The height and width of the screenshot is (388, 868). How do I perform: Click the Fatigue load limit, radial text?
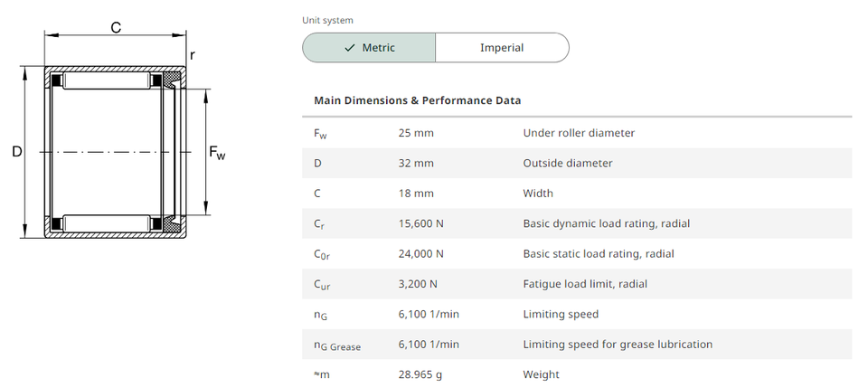[585, 284]
